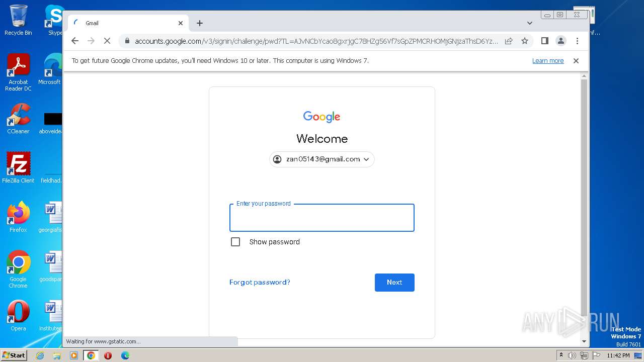Launch Opera from the desktop
This screenshot has width=644, height=362.
(18, 316)
